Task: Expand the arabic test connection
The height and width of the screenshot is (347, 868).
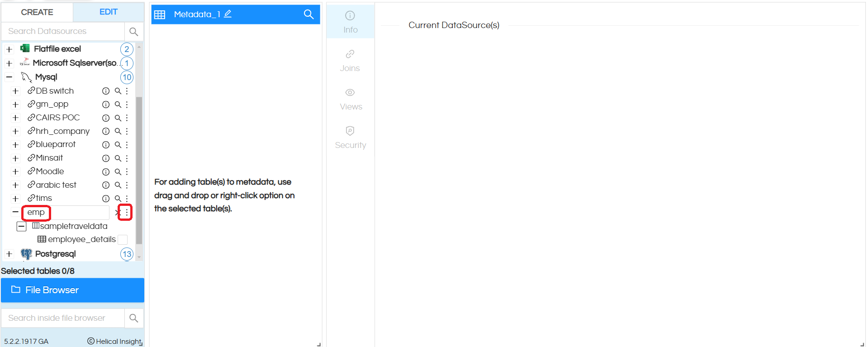Action: pyautogui.click(x=15, y=185)
